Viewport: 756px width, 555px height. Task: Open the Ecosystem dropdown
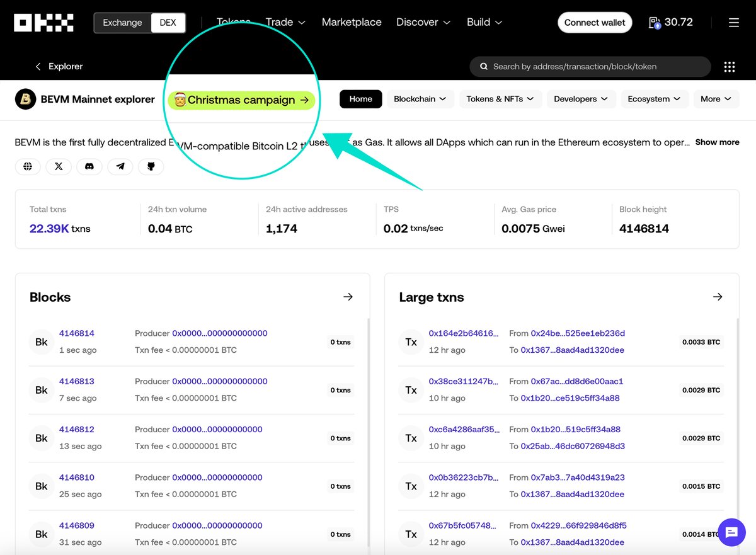(655, 99)
